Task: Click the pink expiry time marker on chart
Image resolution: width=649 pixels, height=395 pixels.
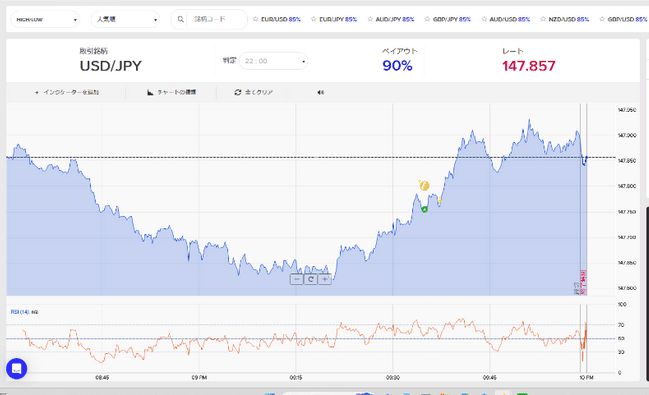Action: tap(583, 282)
